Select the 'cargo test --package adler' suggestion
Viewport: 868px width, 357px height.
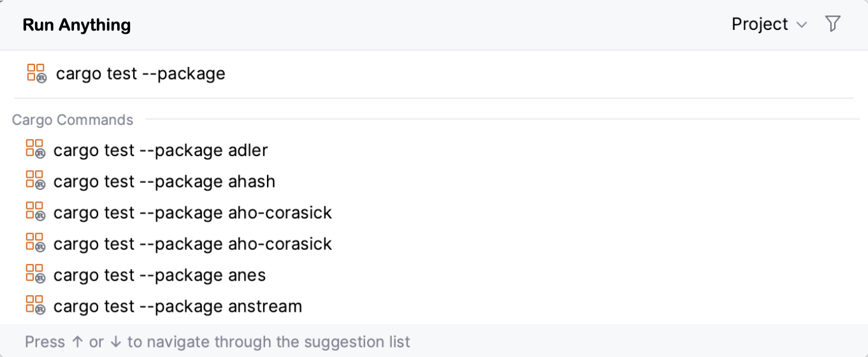point(161,150)
